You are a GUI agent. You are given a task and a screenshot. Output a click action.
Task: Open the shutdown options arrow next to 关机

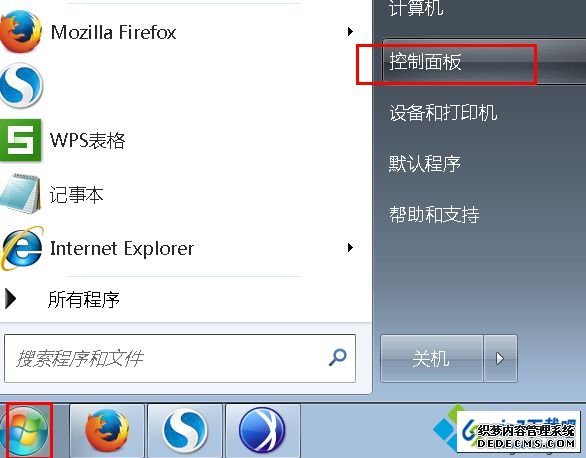click(x=500, y=359)
